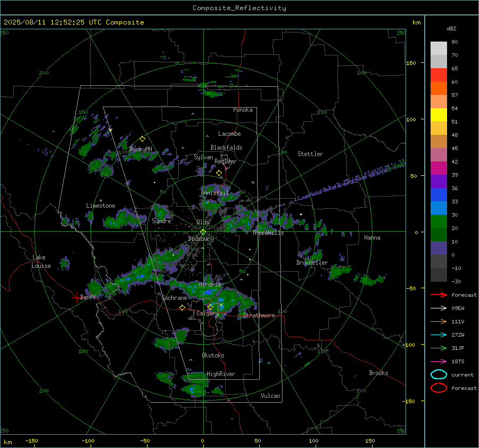Click the 18TS legend label
479x448 pixels.
click(458, 362)
